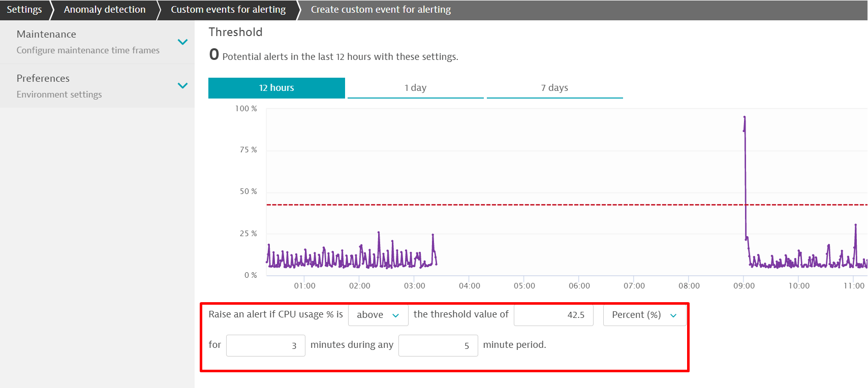Focus the minute period input showing 5

[x=438, y=345]
